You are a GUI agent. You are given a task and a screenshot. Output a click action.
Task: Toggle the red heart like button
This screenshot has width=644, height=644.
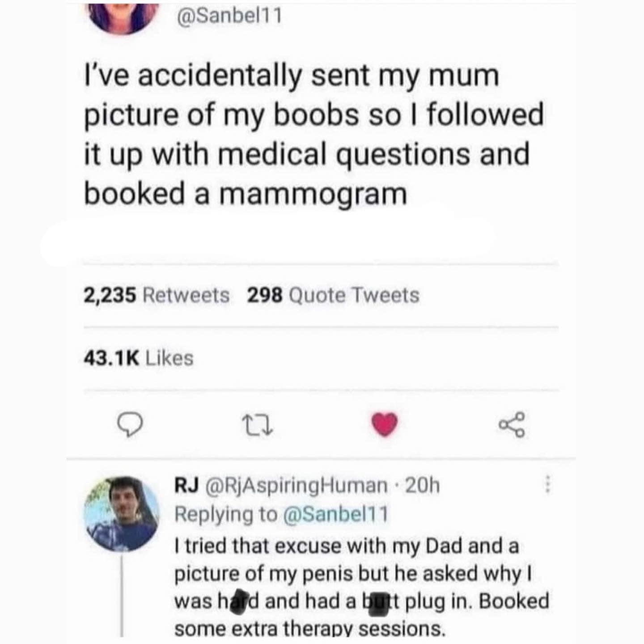(x=384, y=424)
